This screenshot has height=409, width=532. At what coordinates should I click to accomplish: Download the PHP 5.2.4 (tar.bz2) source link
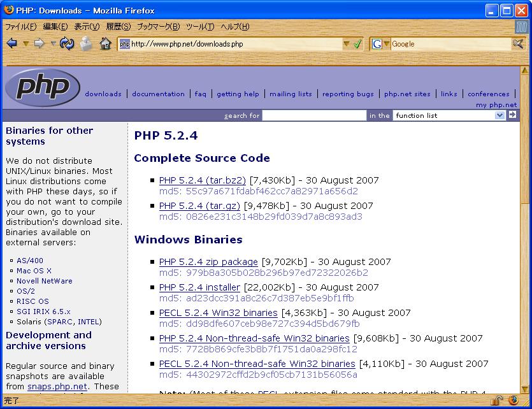[x=202, y=180]
